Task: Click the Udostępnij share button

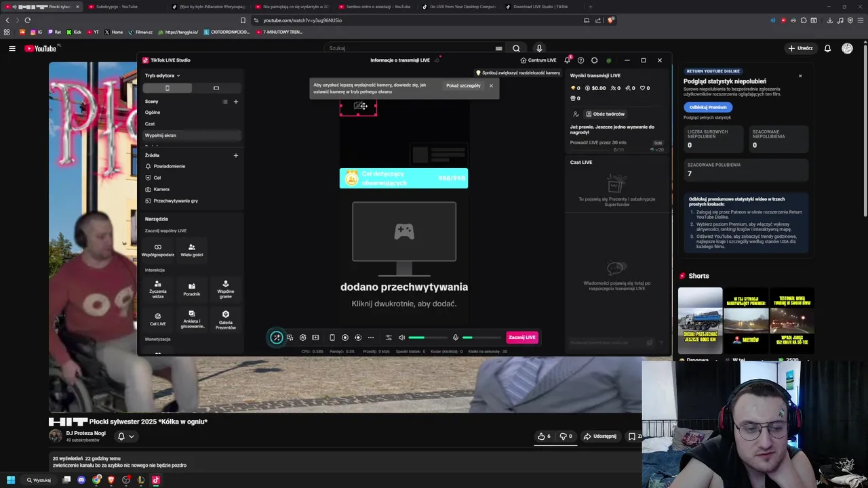Action: tap(600, 436)
